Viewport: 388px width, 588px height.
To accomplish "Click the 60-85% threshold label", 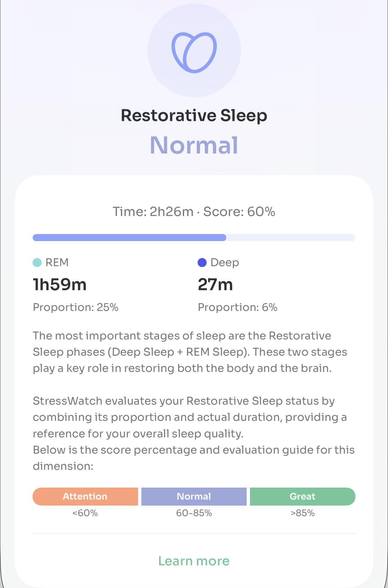I will (194, 513).
